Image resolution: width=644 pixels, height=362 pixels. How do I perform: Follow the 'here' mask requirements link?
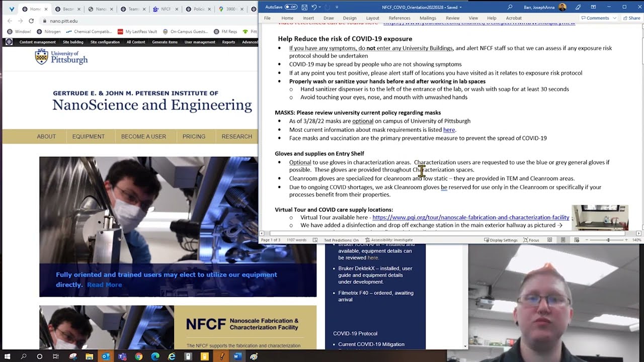[x=449, y=130]
